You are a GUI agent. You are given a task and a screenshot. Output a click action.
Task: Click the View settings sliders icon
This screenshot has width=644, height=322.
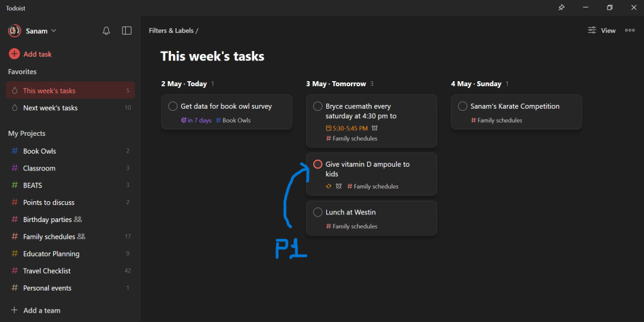pos(592,30)
